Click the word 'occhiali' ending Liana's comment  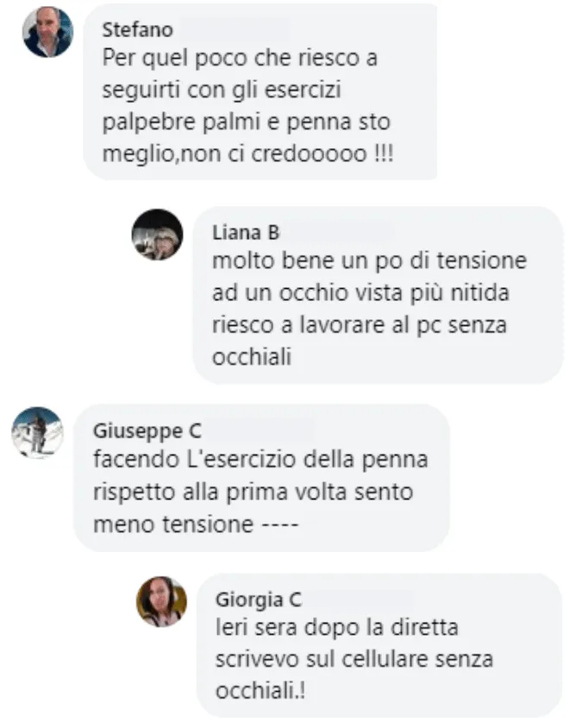coord(252,357)
